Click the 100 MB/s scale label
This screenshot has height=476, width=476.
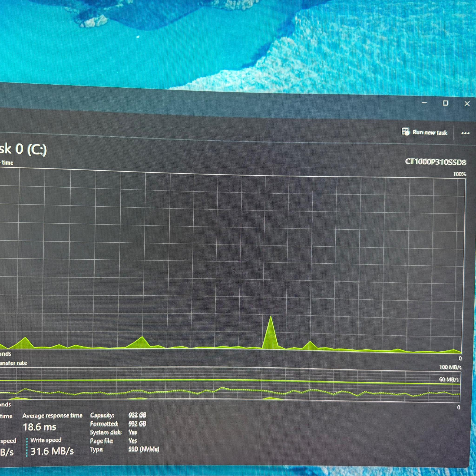450,367
